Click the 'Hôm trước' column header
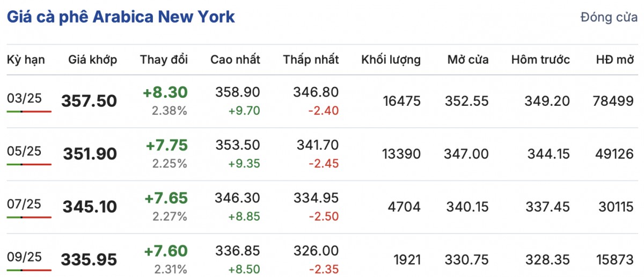 (x=540, y=60)
